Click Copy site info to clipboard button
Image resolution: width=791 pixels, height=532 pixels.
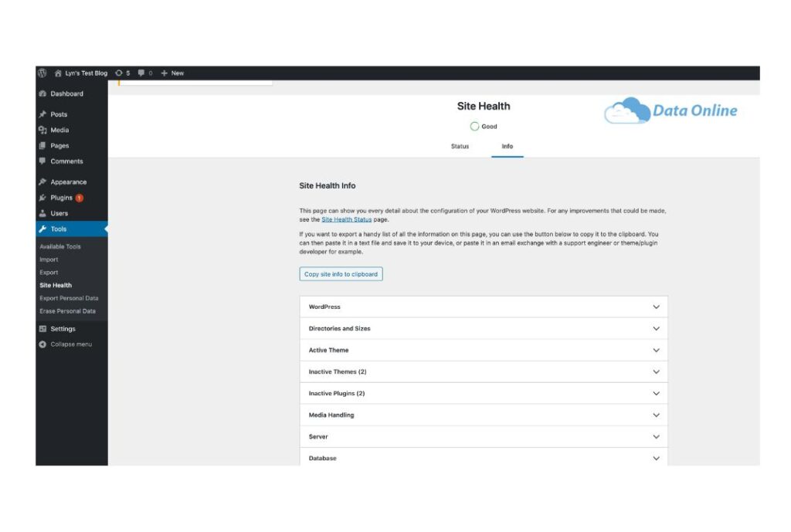341,274
